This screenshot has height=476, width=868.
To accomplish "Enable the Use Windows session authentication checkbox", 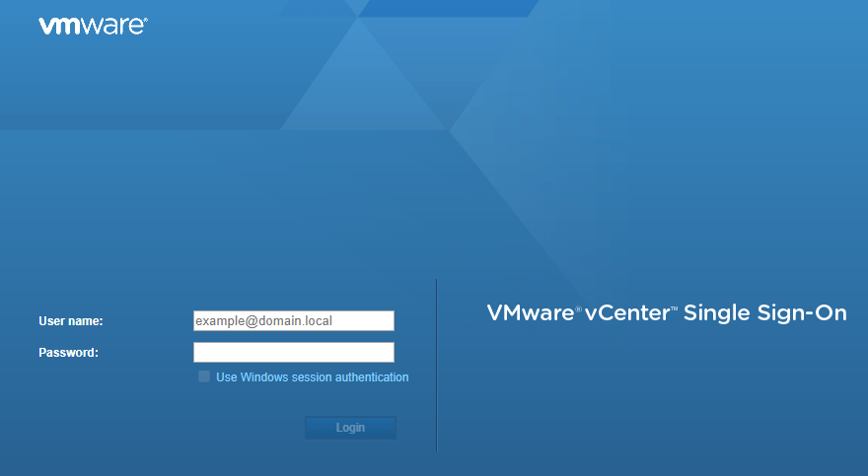I will tap(204, 376).
